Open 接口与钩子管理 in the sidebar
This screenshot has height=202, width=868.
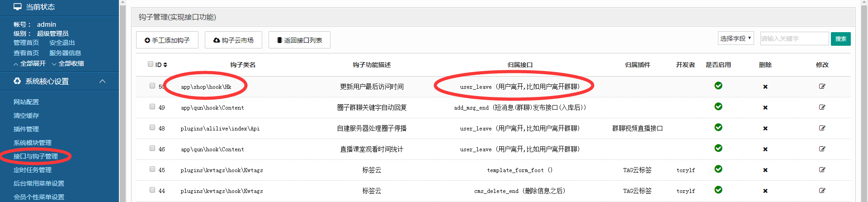(x=36, y=156)
